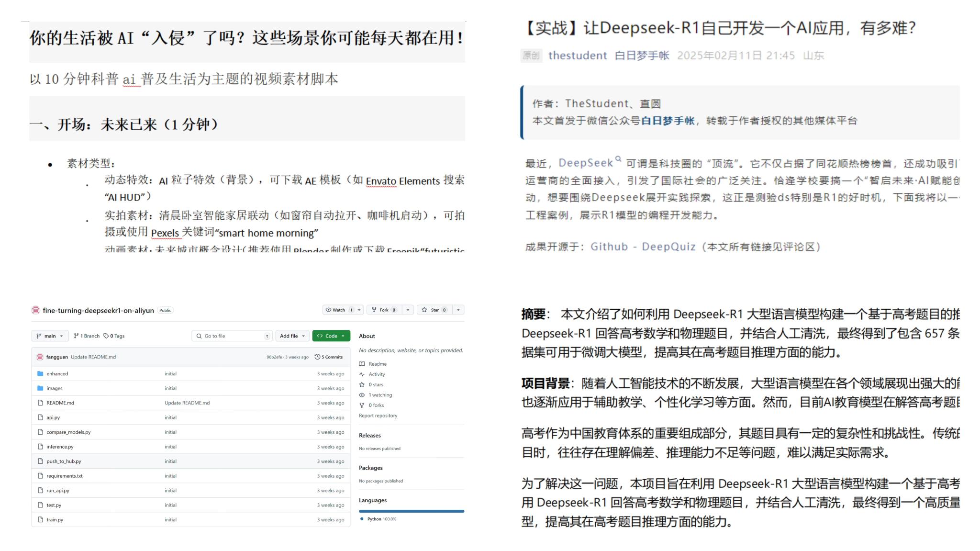Open the Add file dropdown
The image size is (980, 551).
click(x=292, y=336)
